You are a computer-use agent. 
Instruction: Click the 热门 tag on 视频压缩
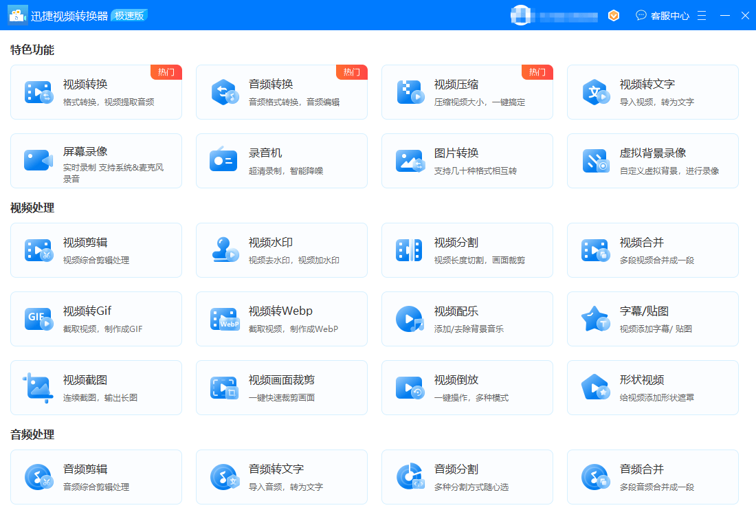point(537,72)
